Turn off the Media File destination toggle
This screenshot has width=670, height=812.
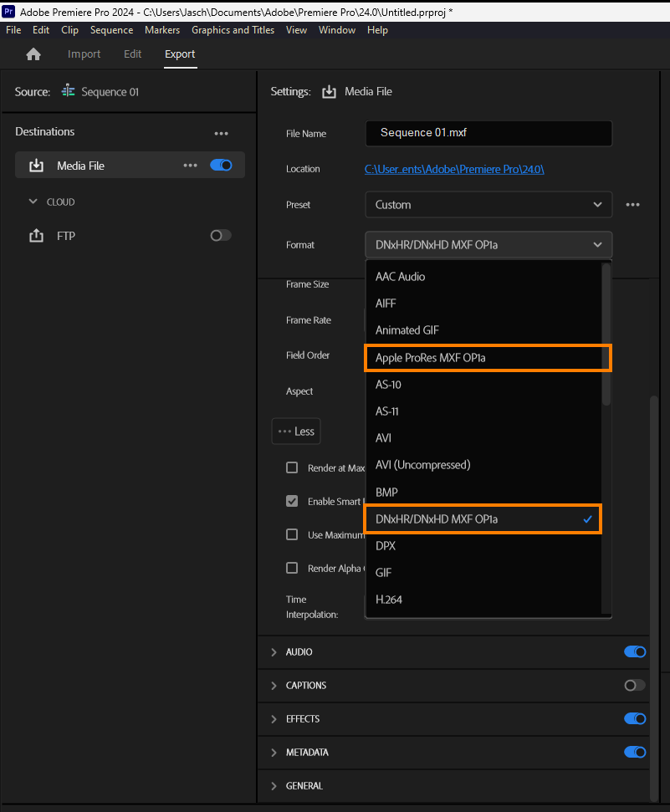click(222, 166)
